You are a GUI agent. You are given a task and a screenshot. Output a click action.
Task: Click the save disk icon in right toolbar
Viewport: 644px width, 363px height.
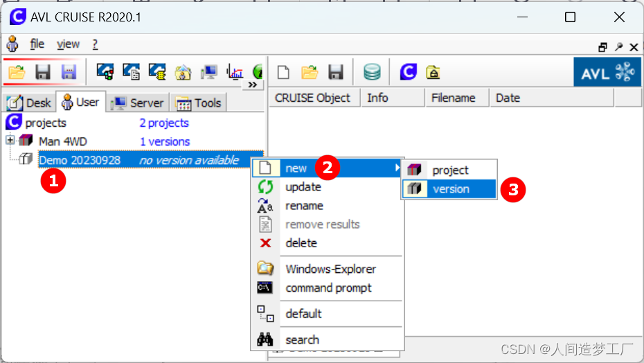pos(336,72)
